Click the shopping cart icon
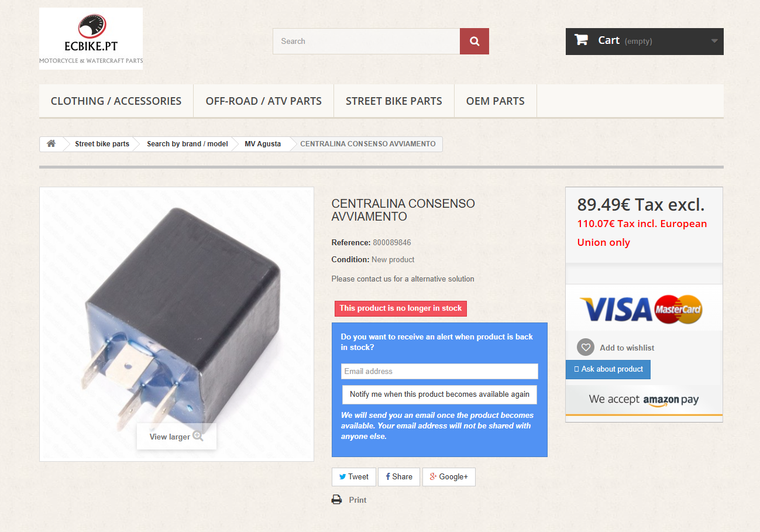This screenshot has height=532, width=760. 581,40
